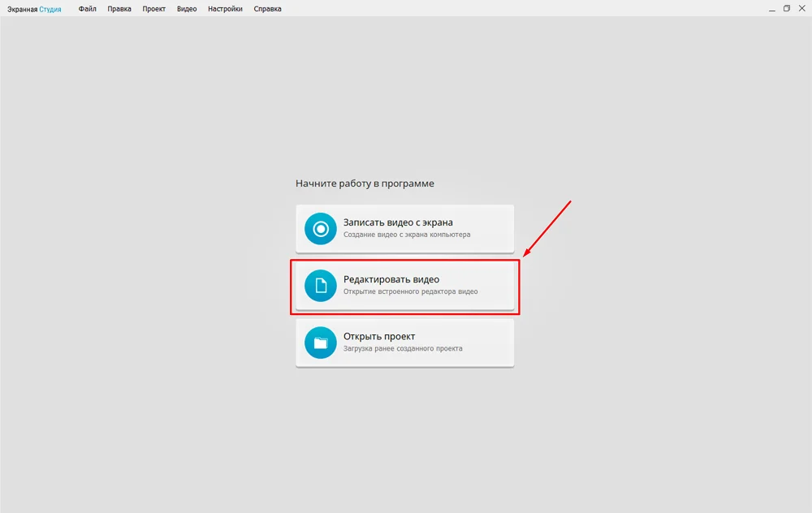Click subtitle Загрузка ранее созданного проекта
The width and height of the screenshot is (812, 513).
click(403, 348)
